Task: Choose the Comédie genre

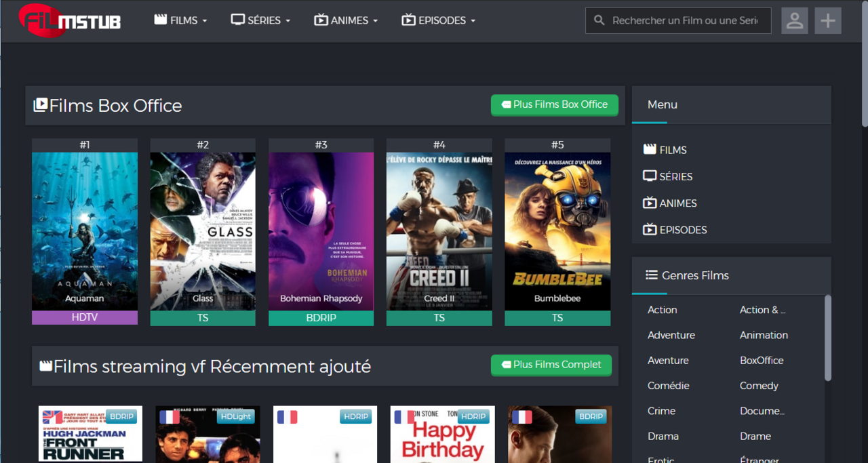Action: click(669, 386)
